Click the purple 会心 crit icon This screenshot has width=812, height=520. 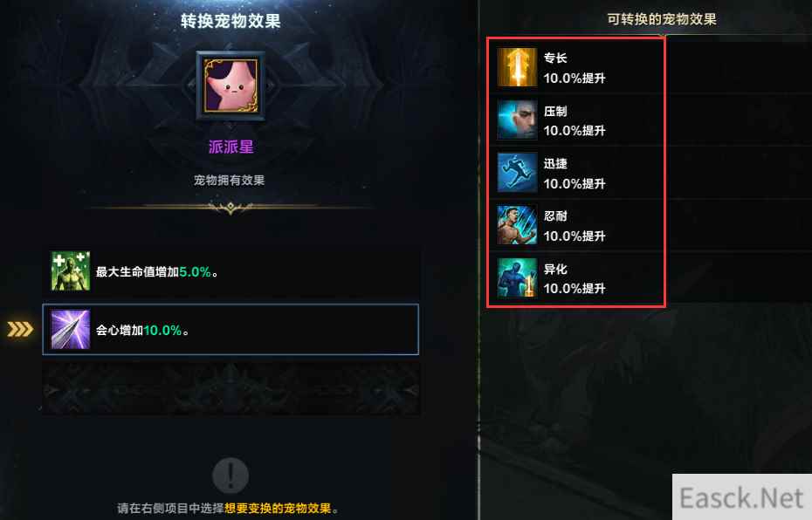(x=71, y=330)
